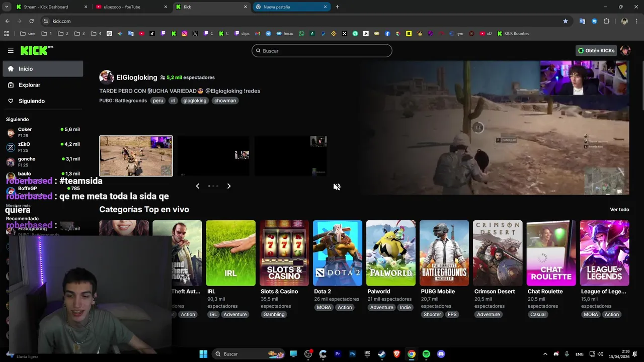This screenshot has width=644, height=362.
Task: Click the browser address bar kick.com
Action: tap(302, 21)
